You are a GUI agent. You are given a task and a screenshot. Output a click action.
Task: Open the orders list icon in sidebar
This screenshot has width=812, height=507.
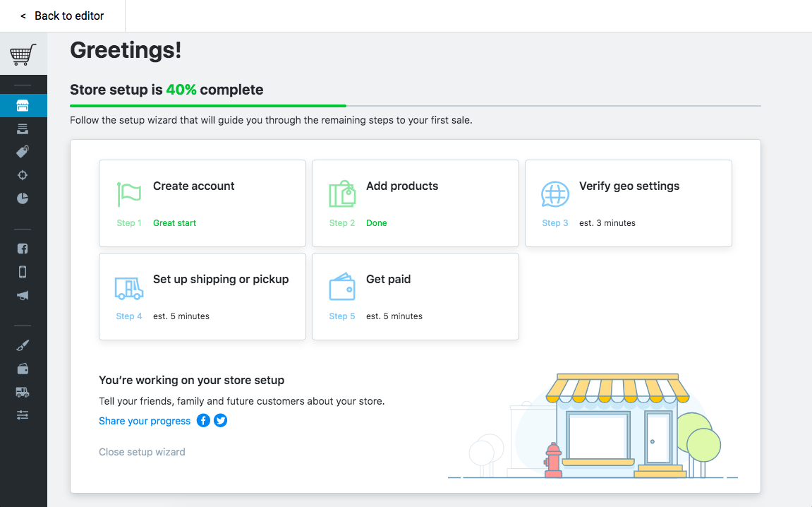pos(23,129)
